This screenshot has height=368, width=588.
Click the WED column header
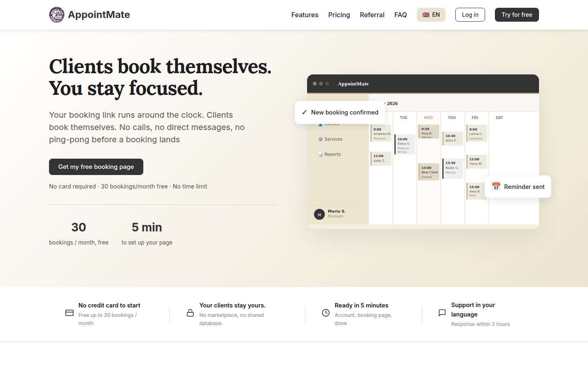[x=428, y=118]
